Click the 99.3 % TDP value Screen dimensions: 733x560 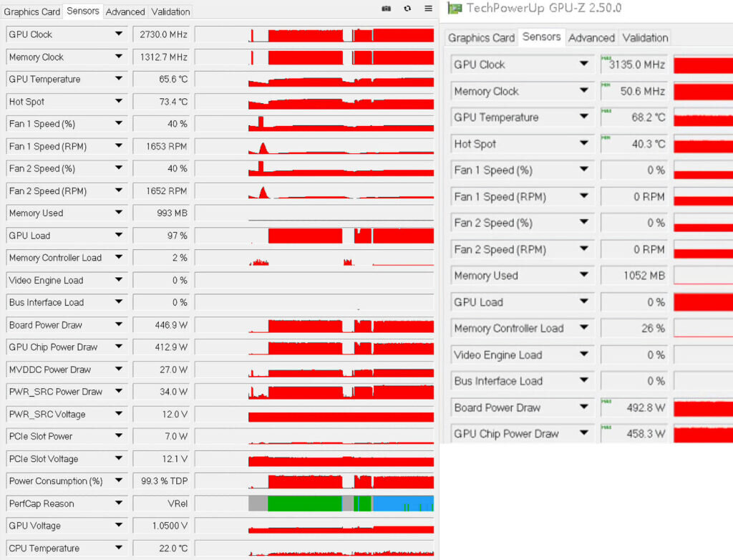(x=161, y=481)
